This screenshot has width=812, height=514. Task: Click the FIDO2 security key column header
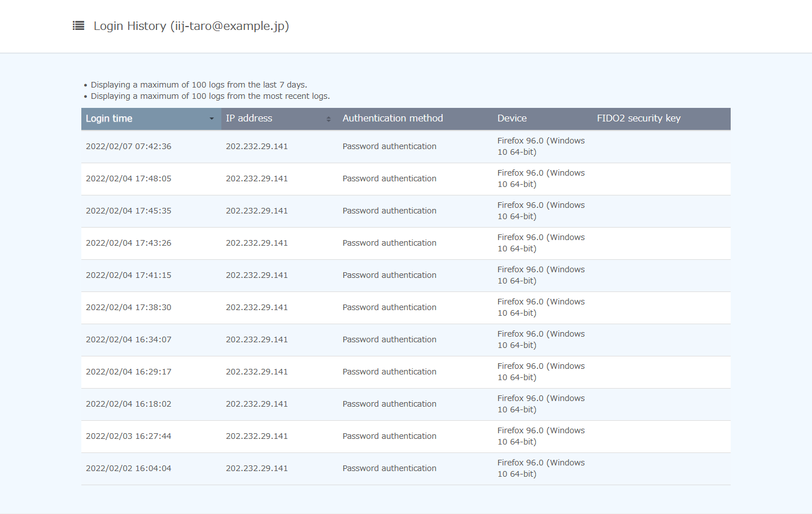(x=639, y=119)
